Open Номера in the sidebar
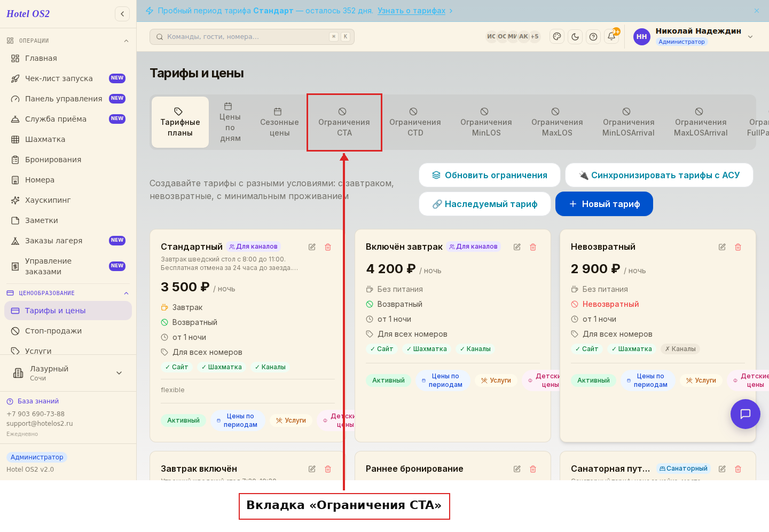This screenshot has width=769, height=532. pyautogui.click(x=68, y=180)
